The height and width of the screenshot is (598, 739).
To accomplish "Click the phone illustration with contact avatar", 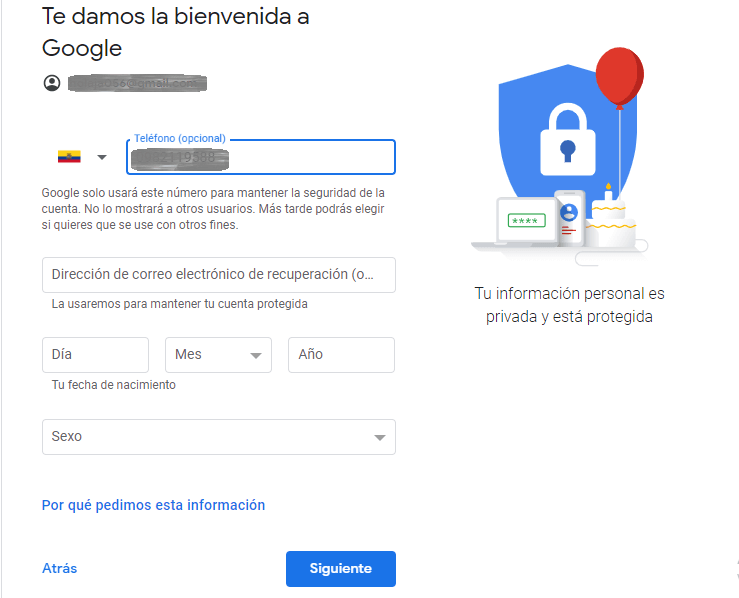I will [x=569, y=217].
